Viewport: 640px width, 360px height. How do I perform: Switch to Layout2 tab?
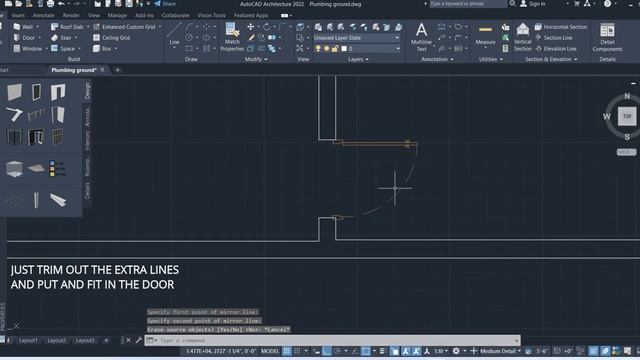[x=56, y=340]
